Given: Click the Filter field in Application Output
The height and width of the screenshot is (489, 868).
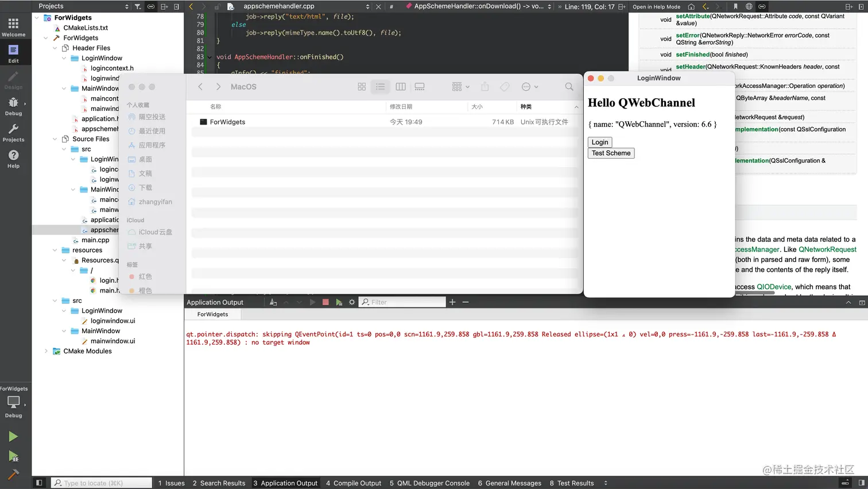Looking at the screenshot, I should (402, 302).
